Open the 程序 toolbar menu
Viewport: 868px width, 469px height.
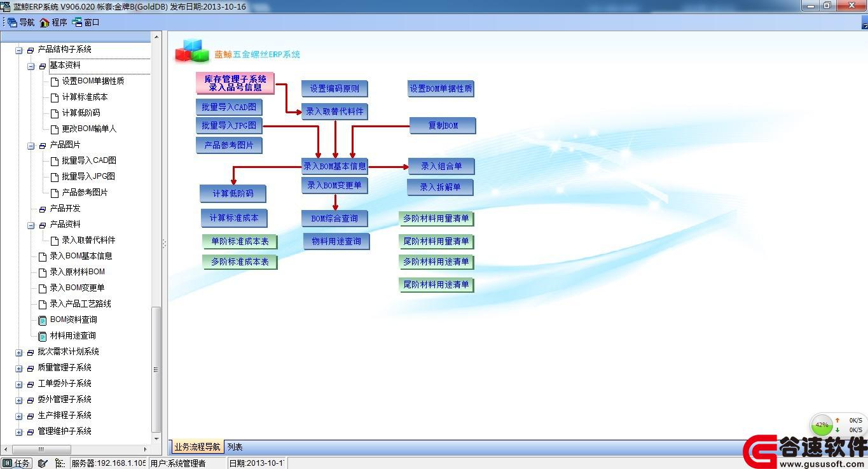pos(53,22)
